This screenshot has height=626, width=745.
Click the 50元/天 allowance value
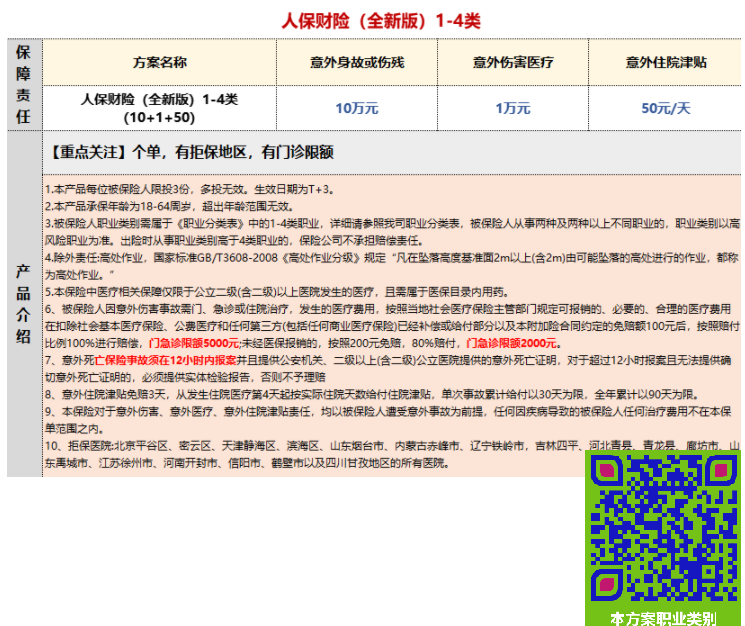pyautogui.click(x=666, y=108)
